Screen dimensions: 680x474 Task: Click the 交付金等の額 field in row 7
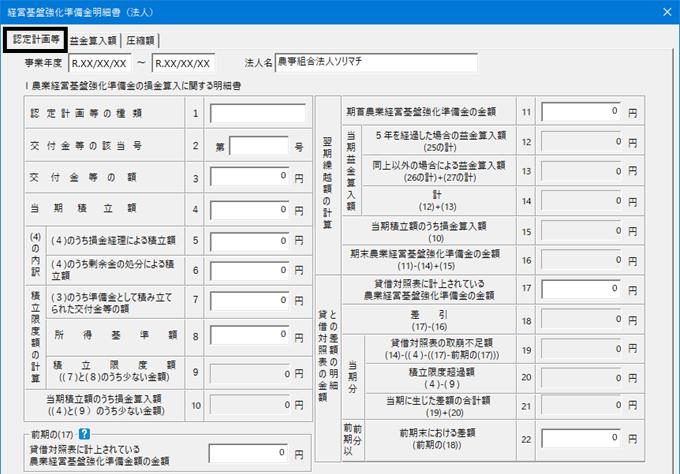click(x=250, y=301)
